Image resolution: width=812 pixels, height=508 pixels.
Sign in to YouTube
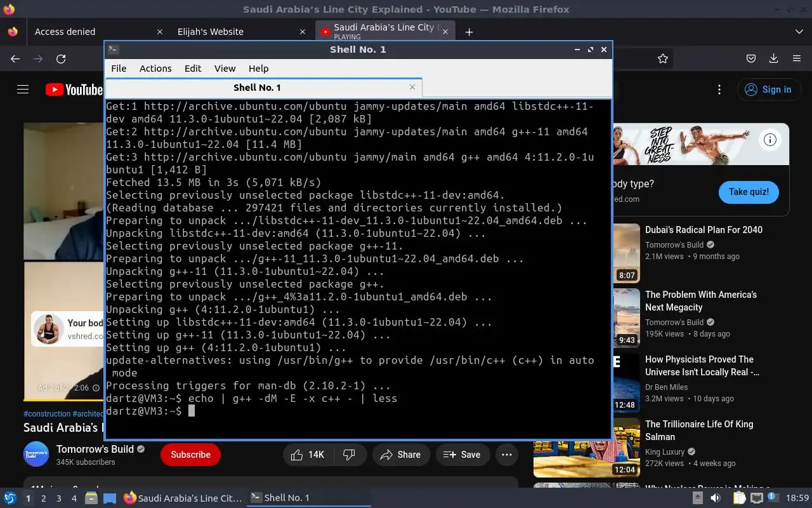click(x=768, y=90)
